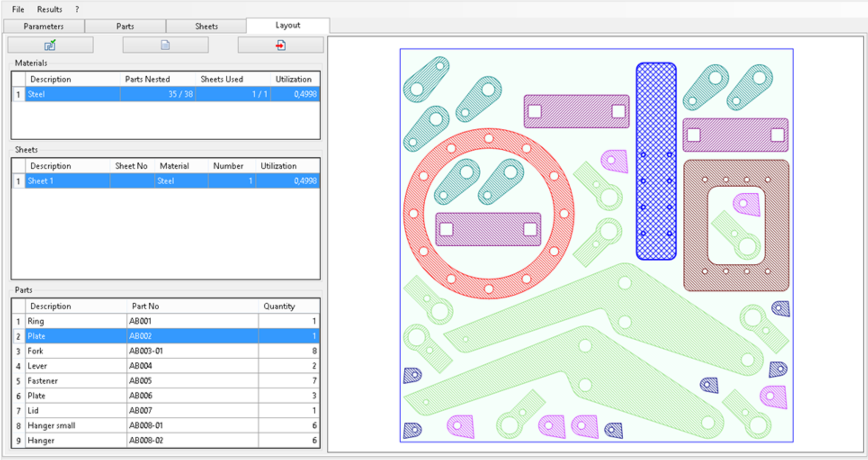Select the Hanger row AB008-02
The width and height of the screenshot is (868, 460).
(x=166, y=440)
